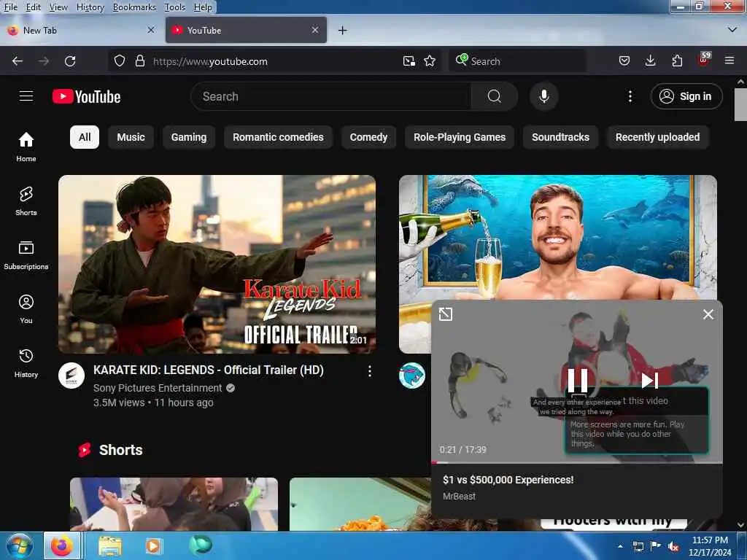747x560 pixels.
Task: Open YouTube settings three-dot menu
Action: pos(630,97)
